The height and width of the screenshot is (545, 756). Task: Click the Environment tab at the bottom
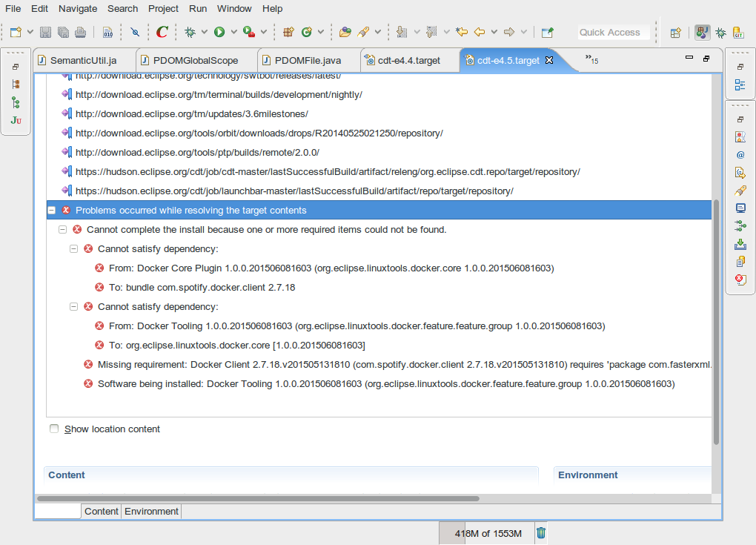point(151,511)
